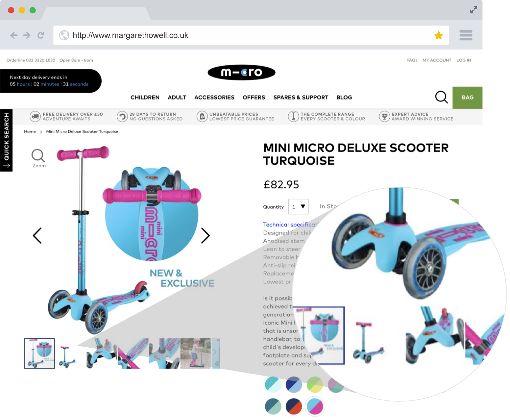Click the yellow bookmark star
Screen dimensions: 510x420
click(x=438, y=35)
